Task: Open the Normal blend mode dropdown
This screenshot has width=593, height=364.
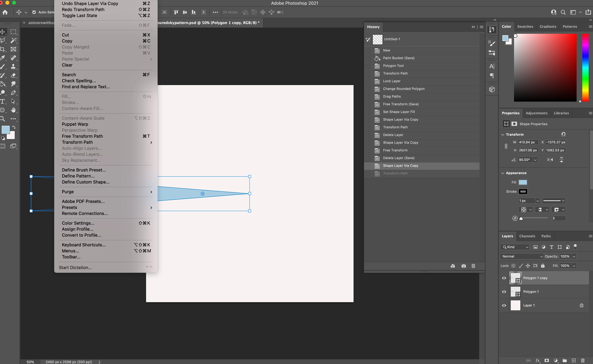Action: tap(522, 256)
